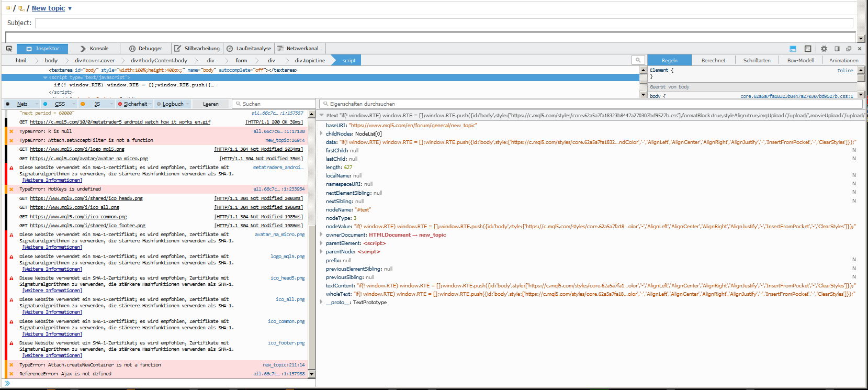Collapse the script tag node in markup
Viewport: 868px width, 390px height.
click(45, 77)
